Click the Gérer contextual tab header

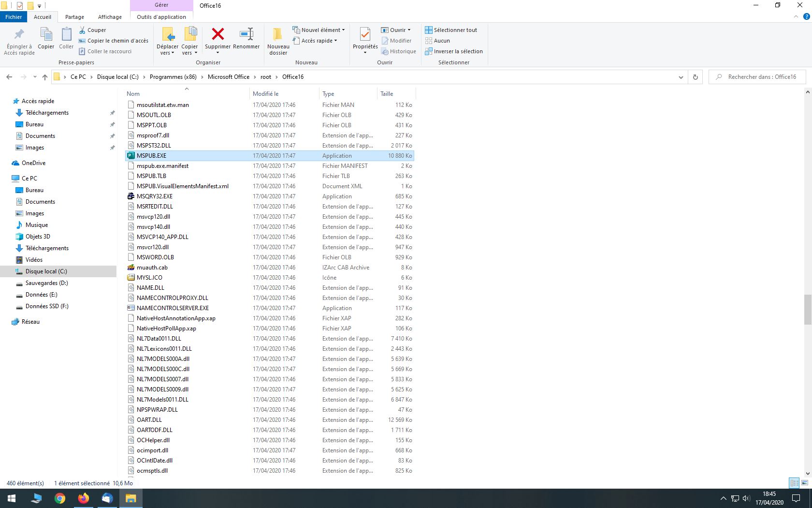[161, 5]
